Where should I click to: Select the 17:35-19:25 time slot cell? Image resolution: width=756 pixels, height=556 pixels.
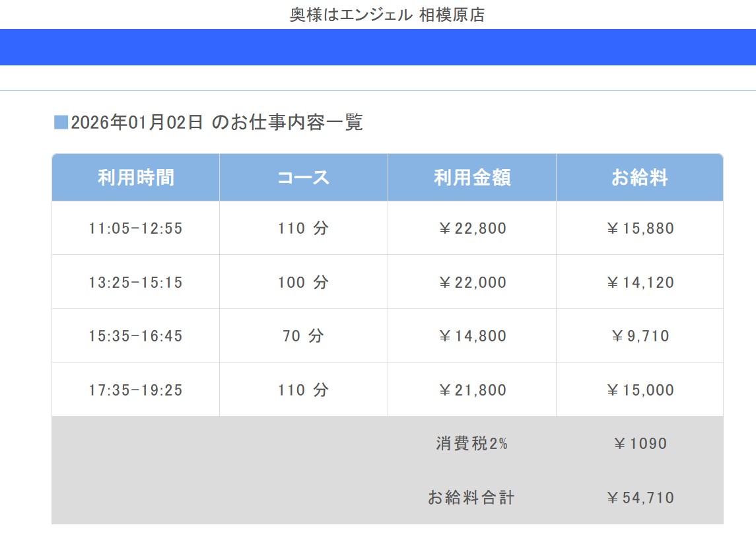point(135,390)
